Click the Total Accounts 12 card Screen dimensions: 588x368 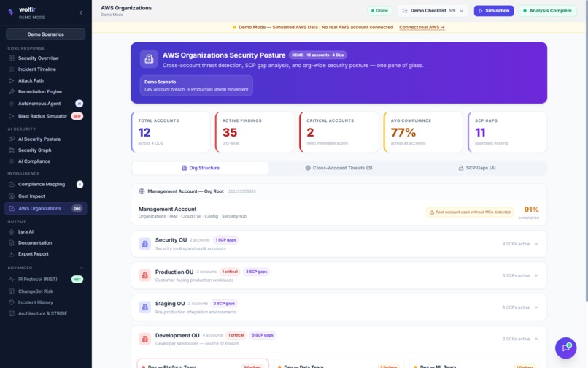pos(171,132)
